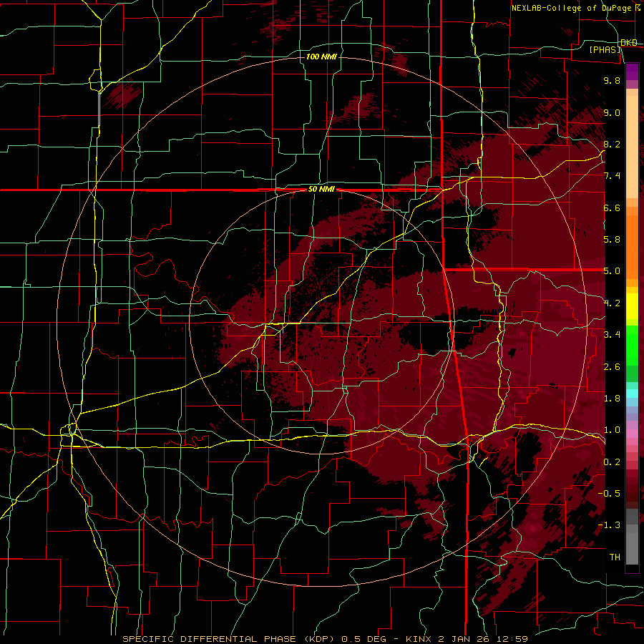Click the 1.8 color scale value
Image resolution: width=644 pixels, height=644 pixels.
point(612,399)
